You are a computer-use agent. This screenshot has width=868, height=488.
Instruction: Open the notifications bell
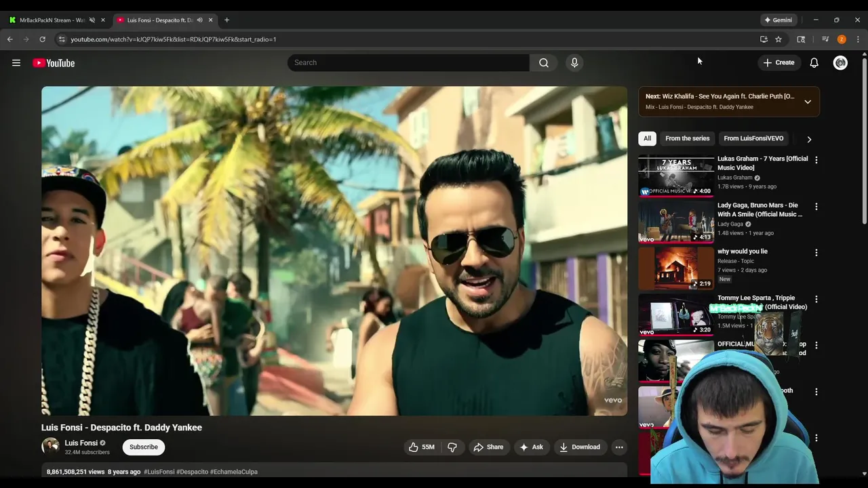click(814, 62)
